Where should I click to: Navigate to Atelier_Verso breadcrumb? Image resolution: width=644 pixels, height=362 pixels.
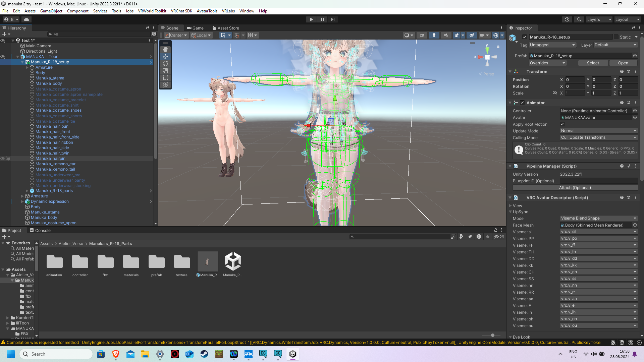(x=71, y=244)
